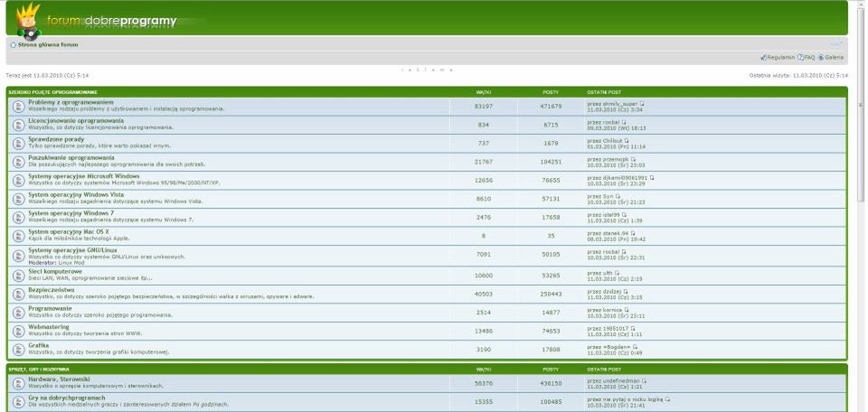Image resolution: width=868 pixels, height=412 pixels.
Task: Click the forum icon beside Bezpieczeństwo
Action: (19, 294)
